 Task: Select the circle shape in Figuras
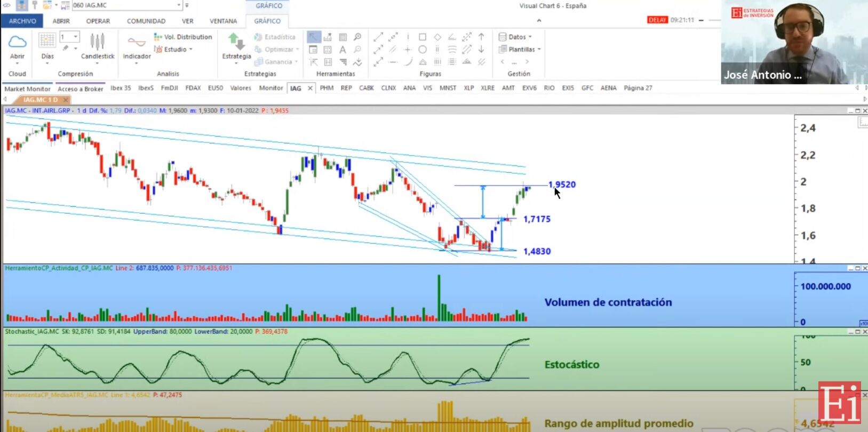[x=423, y=50]
